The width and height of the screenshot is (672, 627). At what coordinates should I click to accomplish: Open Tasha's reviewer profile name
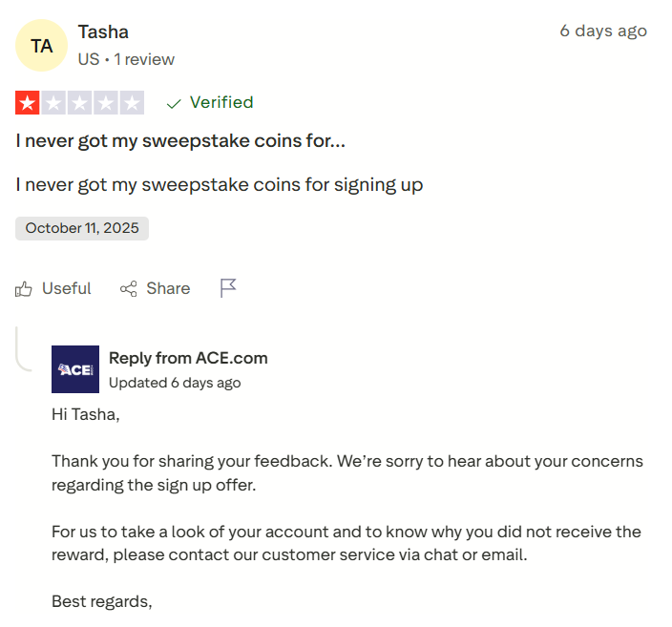pyautogui.click(x=103, y=32)
